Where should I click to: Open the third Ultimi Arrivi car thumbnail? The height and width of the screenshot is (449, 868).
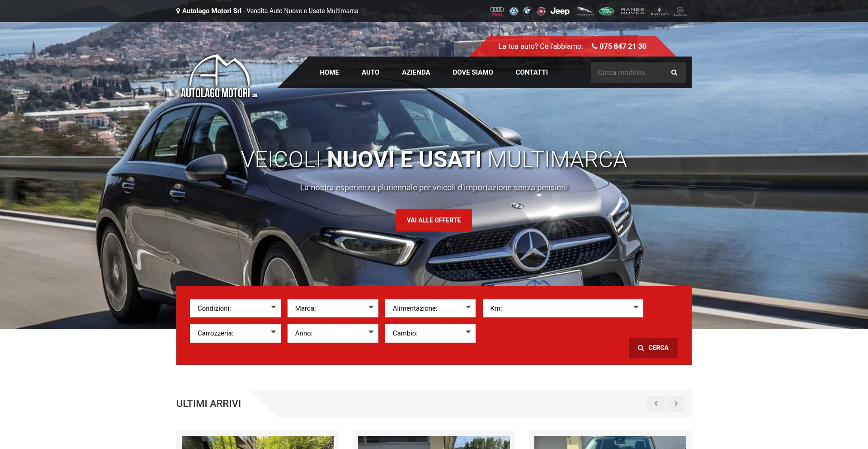pos(610,442)
